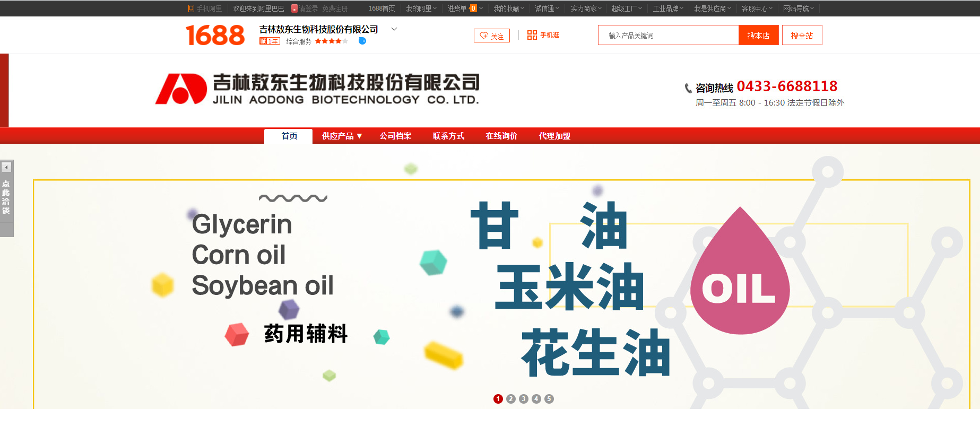Click the 搜本店 search button
Image resolution: width=980 pixels, height=444 pixels.
click(x=758, y=35)
